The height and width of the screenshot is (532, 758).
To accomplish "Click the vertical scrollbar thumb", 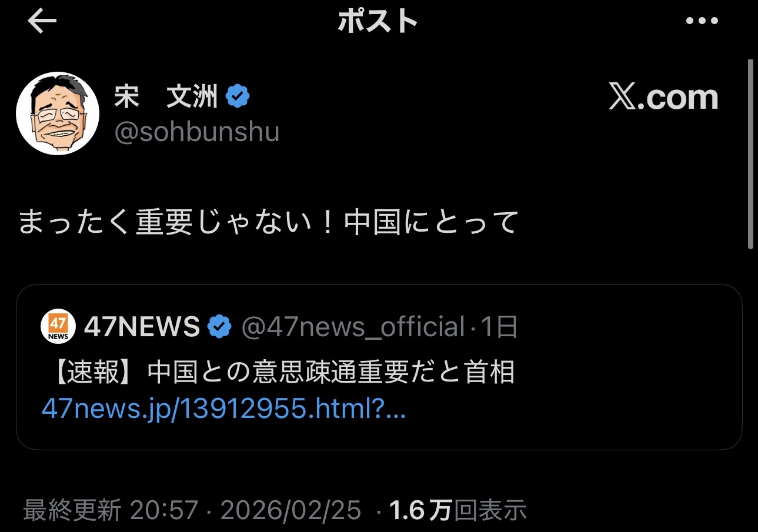I will coord(750,154).
